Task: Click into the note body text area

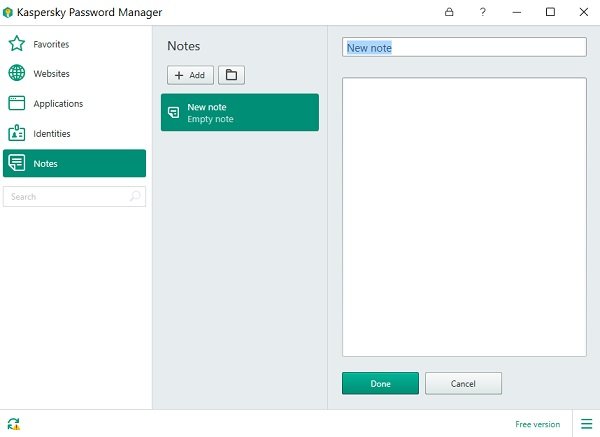Action: [x=464, y=217]
